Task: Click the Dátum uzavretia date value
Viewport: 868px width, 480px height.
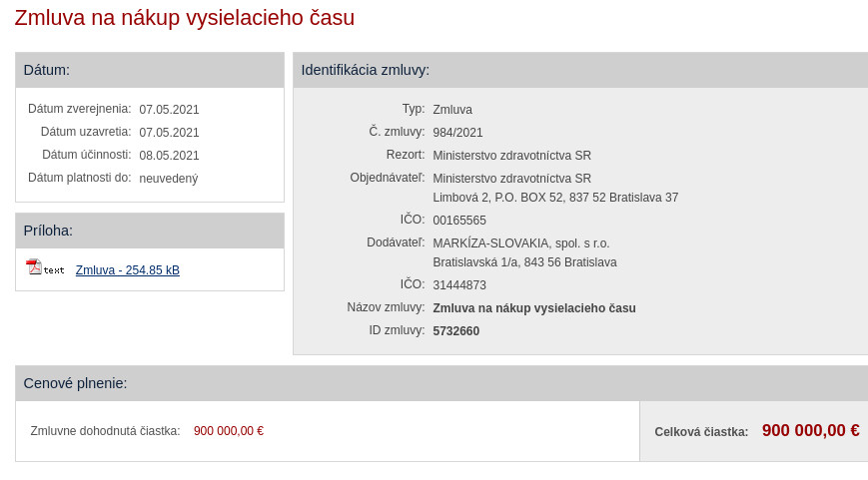Action: (170, 133)
